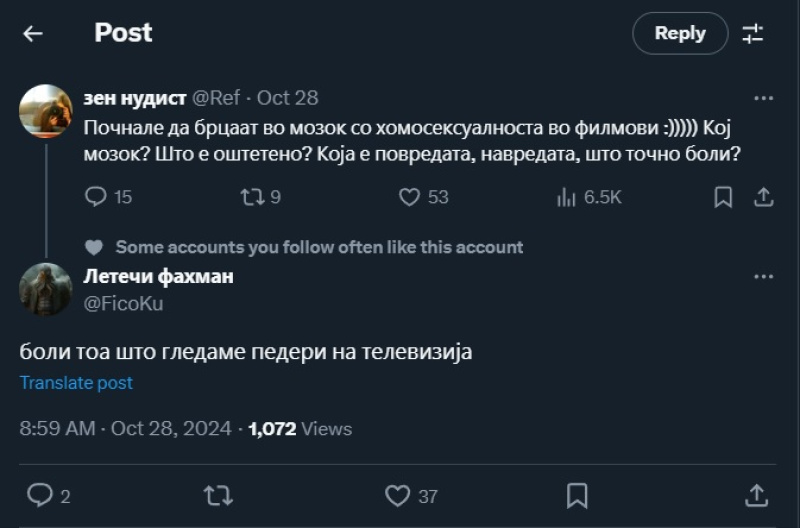View analytics showing 6.5K views

(x=566, y=197)
